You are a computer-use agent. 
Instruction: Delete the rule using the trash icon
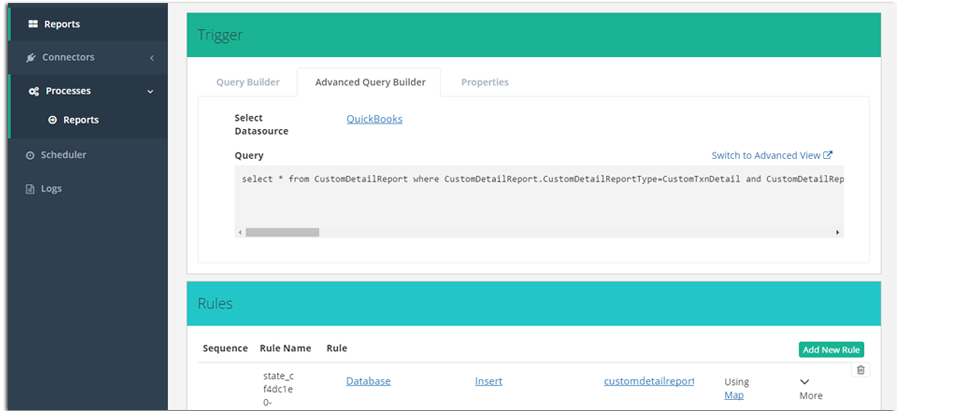click(x=861, y=370)
